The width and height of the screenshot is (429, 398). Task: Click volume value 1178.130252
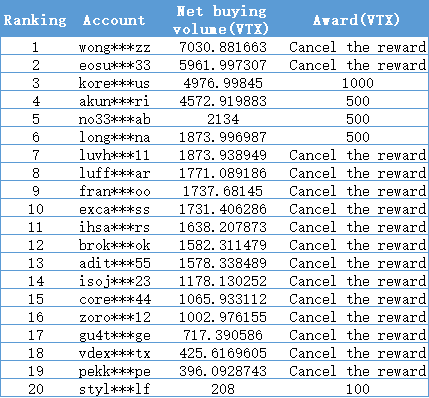coord(223,281)
